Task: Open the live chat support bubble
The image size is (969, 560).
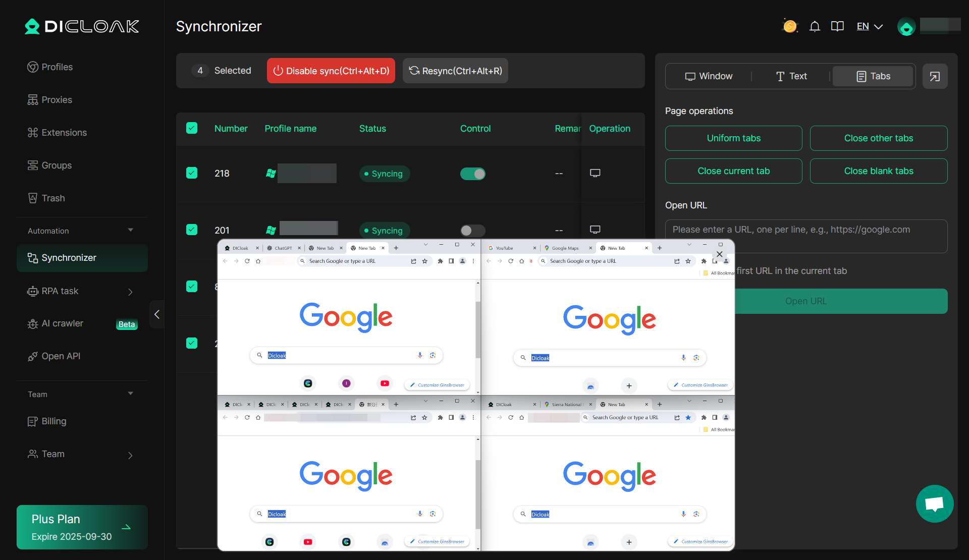Action: point(935,503)
